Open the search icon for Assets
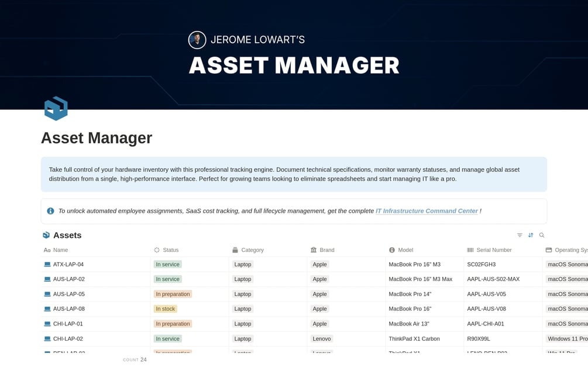Viewport: 588px width, 367px height. (542, 235)
